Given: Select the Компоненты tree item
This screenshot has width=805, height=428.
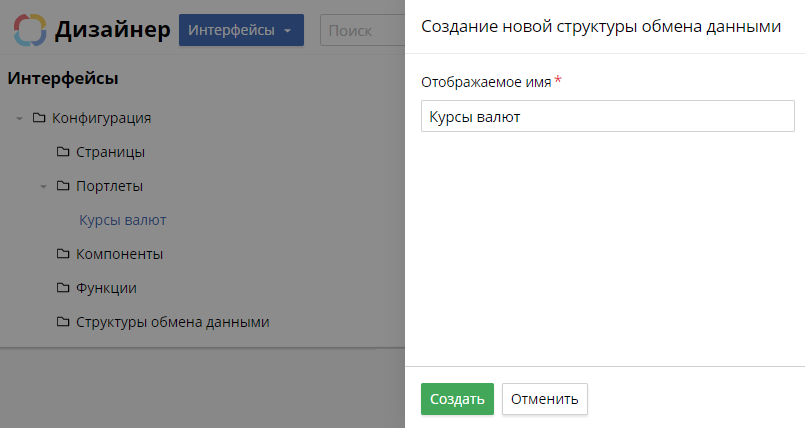Looking at the screenshot, I should pyautogui.click(x=120, y=254).
